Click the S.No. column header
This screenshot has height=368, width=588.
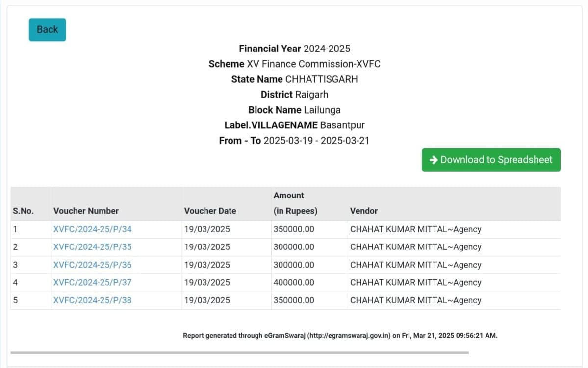23,211
